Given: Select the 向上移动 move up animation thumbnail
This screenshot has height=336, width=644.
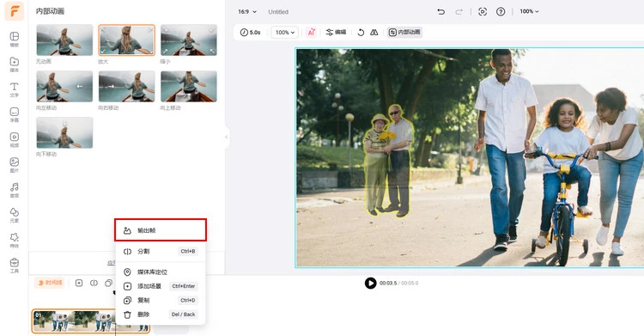Looking at the screenshot, I should pyautogui.click(x=189, y=87).
